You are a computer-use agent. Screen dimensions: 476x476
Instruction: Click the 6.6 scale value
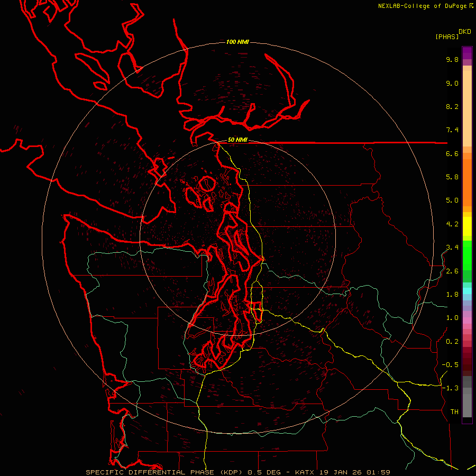[x=452, y=153]
